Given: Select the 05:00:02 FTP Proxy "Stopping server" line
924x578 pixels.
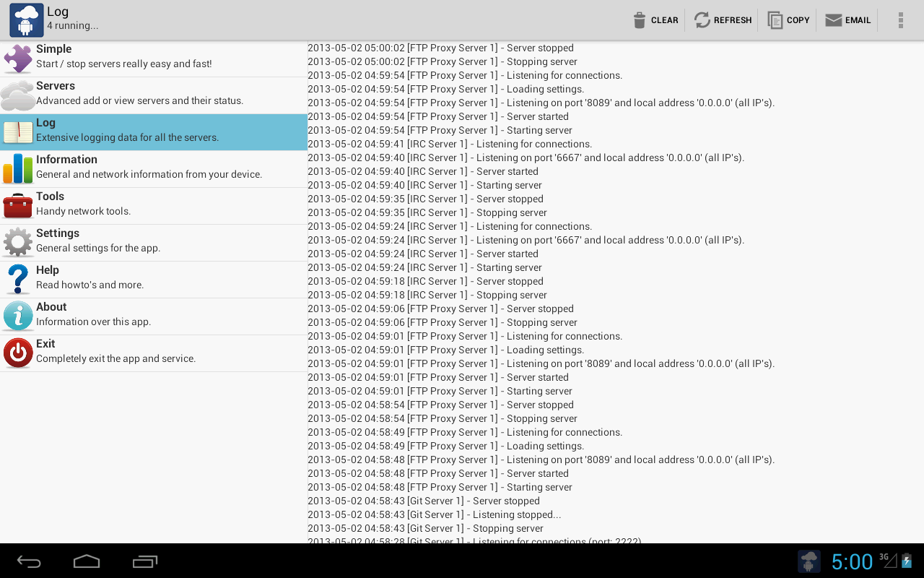Looking at the screenshot, I should pyautogui.click(x=443, y=61).
